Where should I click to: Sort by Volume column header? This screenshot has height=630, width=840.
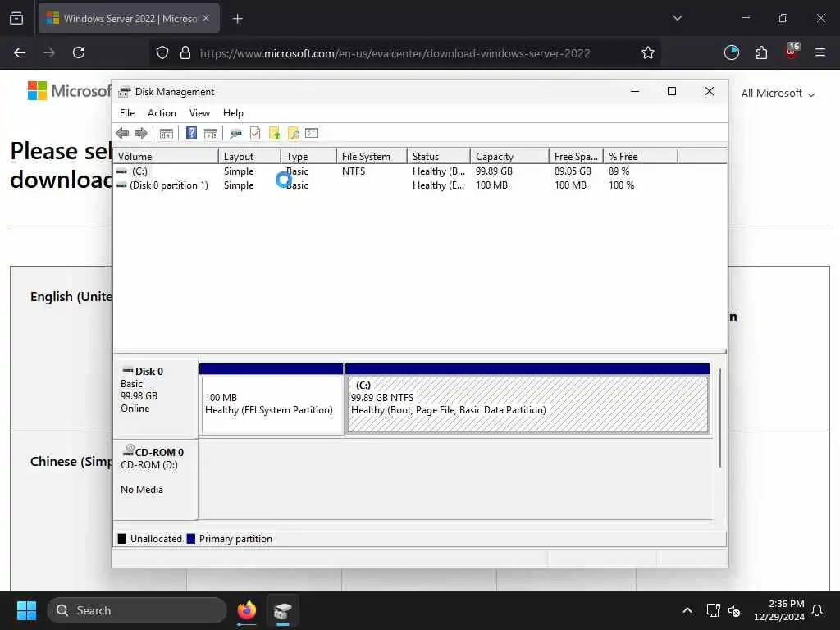[166, 157]
